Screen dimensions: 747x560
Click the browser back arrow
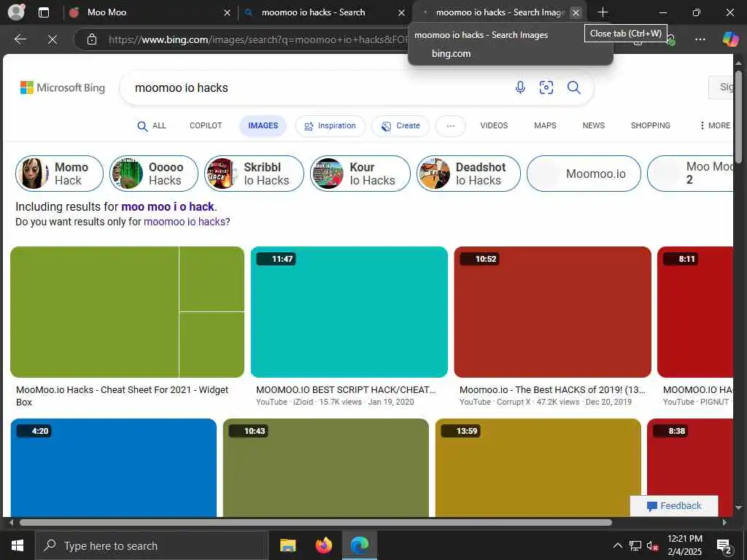(x=20, y=39)
